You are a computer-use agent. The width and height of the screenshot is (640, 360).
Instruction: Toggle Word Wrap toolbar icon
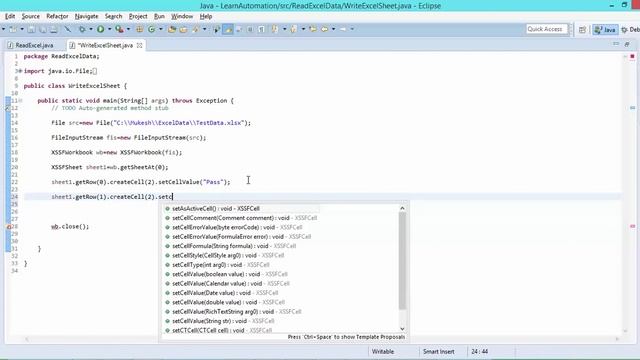[239, 29]
